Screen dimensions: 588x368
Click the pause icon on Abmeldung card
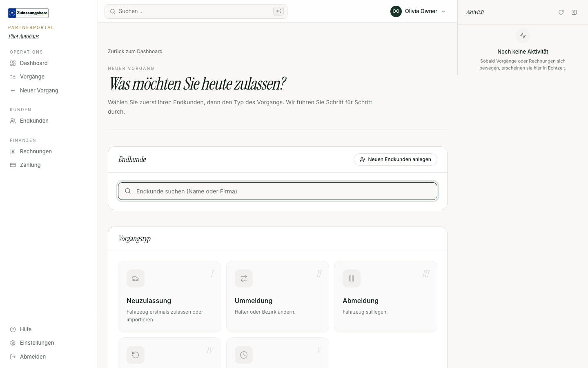point(352,278)
